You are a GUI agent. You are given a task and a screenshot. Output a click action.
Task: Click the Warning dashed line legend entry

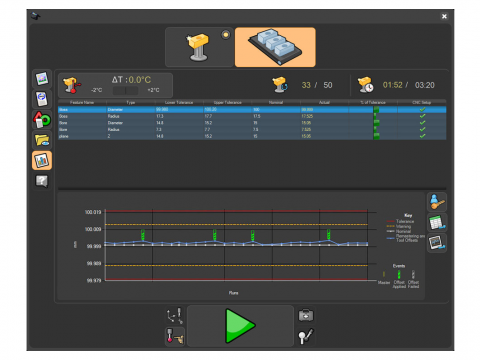(399, 226)
